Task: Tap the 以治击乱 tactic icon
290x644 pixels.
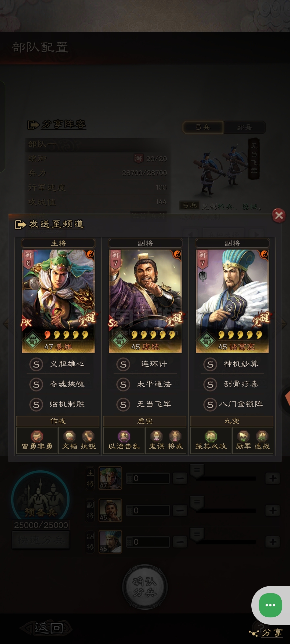Action: [x=124, y=436]
